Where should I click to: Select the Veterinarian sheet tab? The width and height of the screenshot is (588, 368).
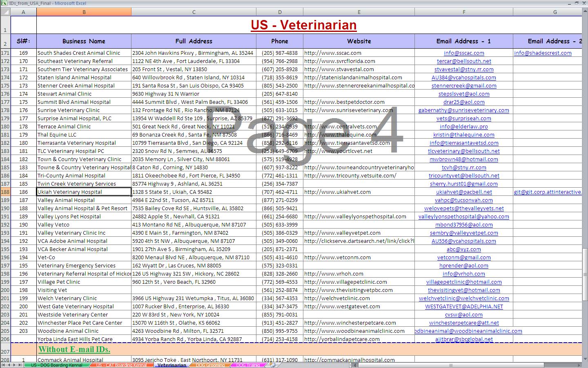(x=171, y=365)
